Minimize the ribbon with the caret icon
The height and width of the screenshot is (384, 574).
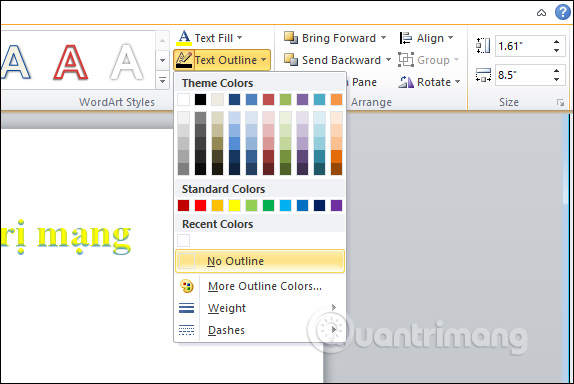[541, 13]
